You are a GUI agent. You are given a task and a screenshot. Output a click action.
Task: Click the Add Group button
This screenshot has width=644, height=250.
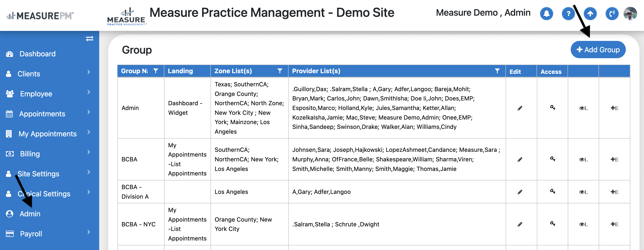point(598,50)
